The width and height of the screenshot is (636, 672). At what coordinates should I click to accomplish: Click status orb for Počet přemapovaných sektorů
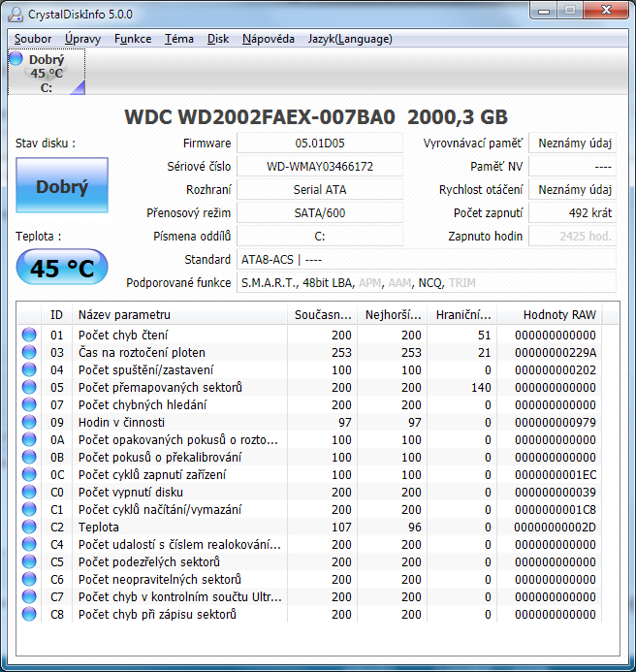click(x=29, y=387)
